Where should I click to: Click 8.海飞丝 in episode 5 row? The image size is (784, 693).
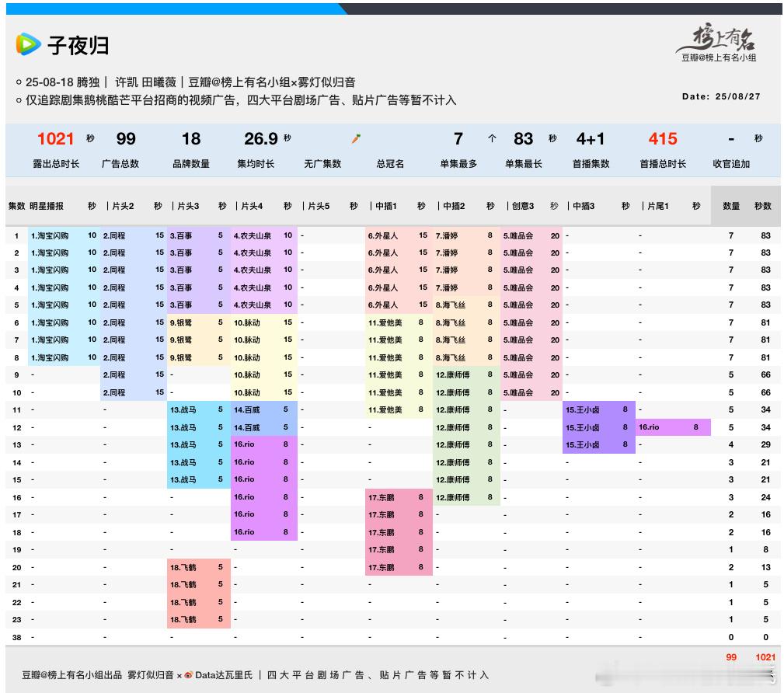tap(451, 305)
